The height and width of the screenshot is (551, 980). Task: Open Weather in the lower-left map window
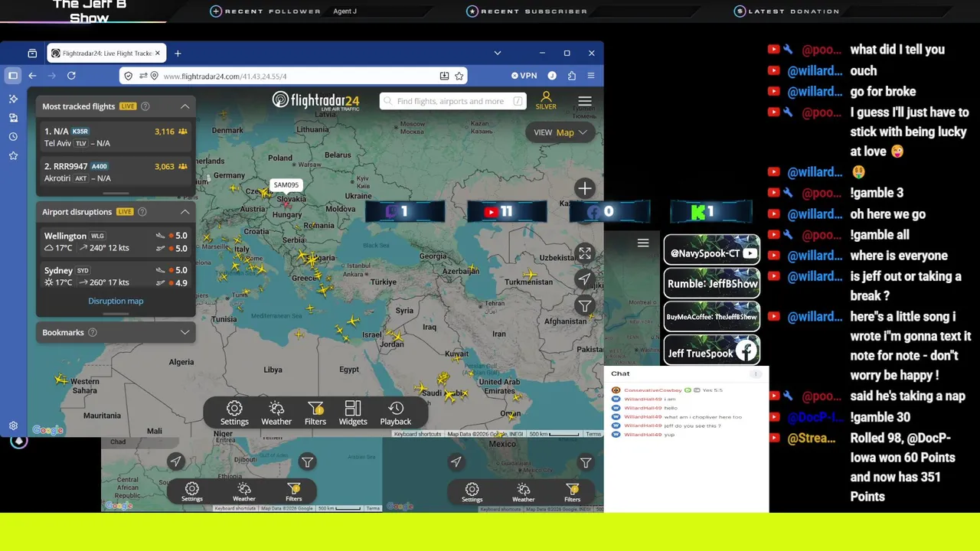[x=243, y=492]
